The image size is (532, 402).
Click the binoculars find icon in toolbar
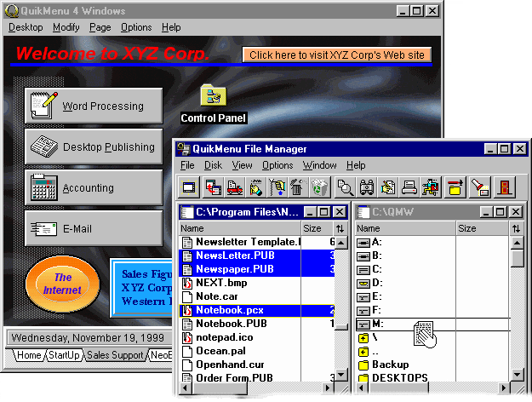coord(367,187)
